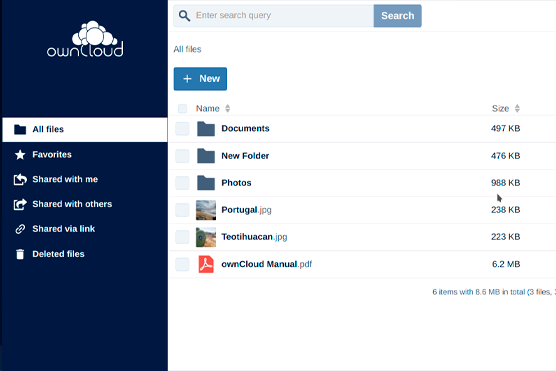Click the Photos folder icon
556x371 pixels.
tap(206, 183)
